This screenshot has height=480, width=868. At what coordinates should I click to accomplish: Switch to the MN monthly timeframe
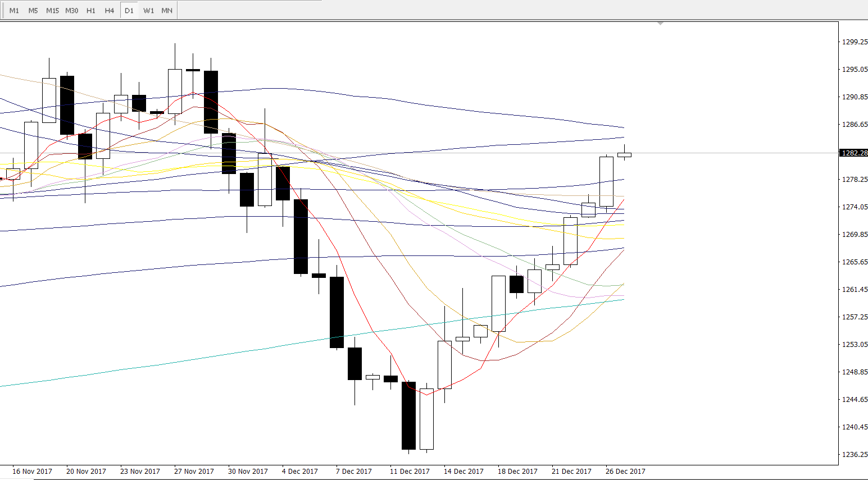(x=167, y=11)
